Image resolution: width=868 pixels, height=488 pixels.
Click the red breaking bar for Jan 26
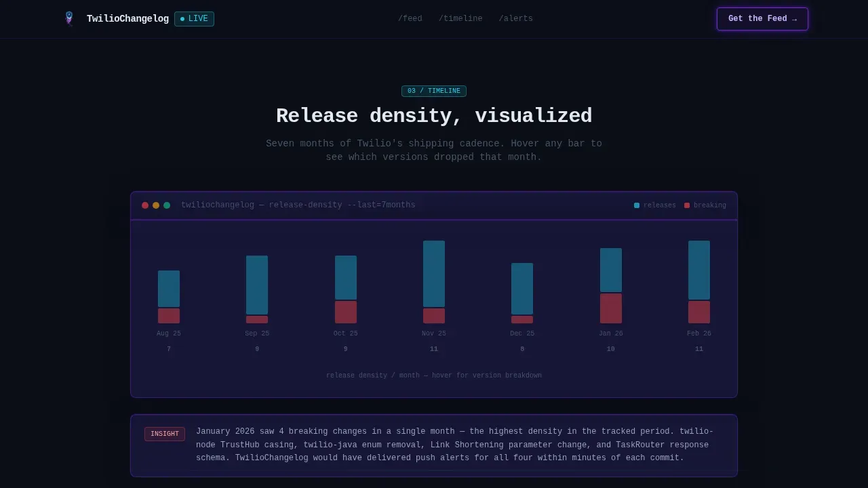pos(611,308)
